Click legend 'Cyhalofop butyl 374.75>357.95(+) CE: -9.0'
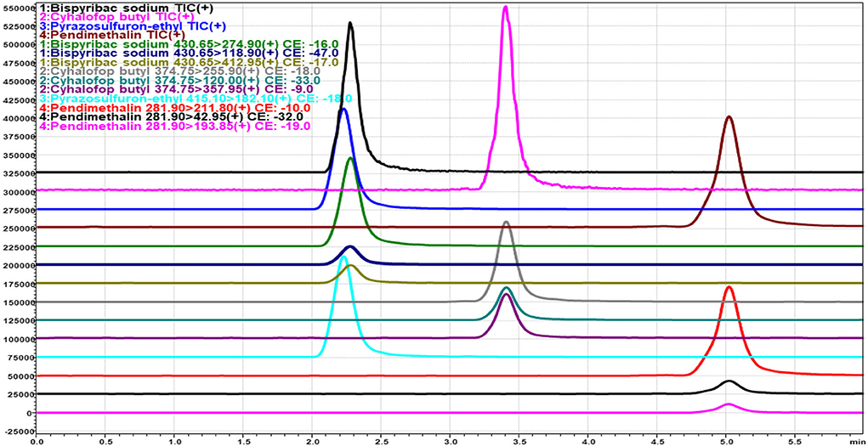Image resolution: width=868 pixels, height=446 pixels. [175, 88]
